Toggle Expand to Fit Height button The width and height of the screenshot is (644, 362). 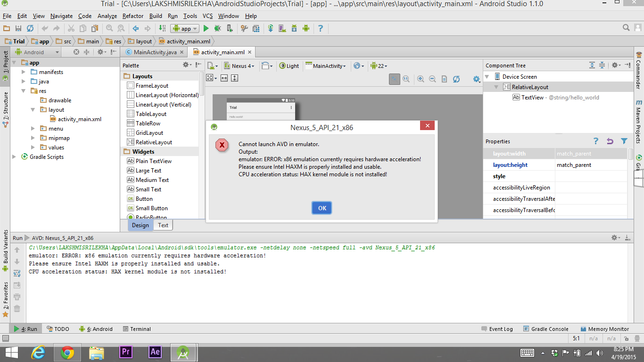[235, 78]
